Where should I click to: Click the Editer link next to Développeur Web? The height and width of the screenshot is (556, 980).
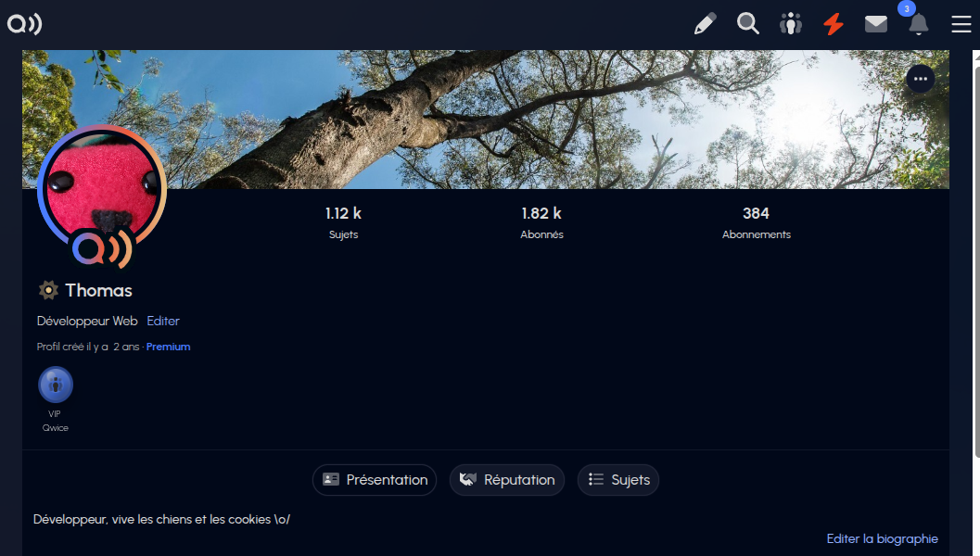[x=163, y=321]
